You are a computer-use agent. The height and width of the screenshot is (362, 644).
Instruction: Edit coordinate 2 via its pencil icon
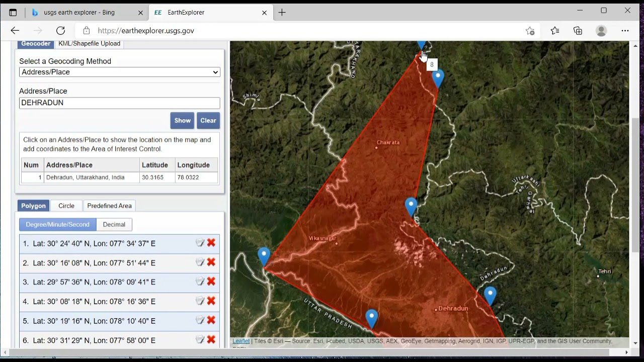tap(200, 262)
